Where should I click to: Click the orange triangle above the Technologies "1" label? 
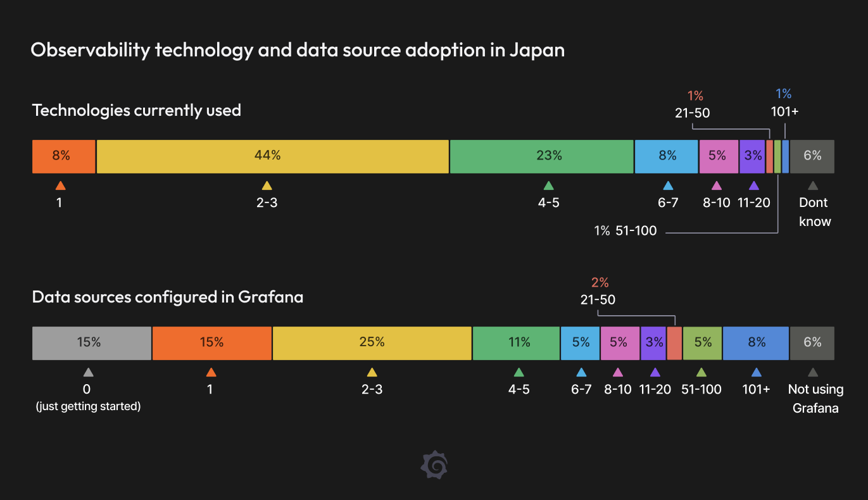60,185
